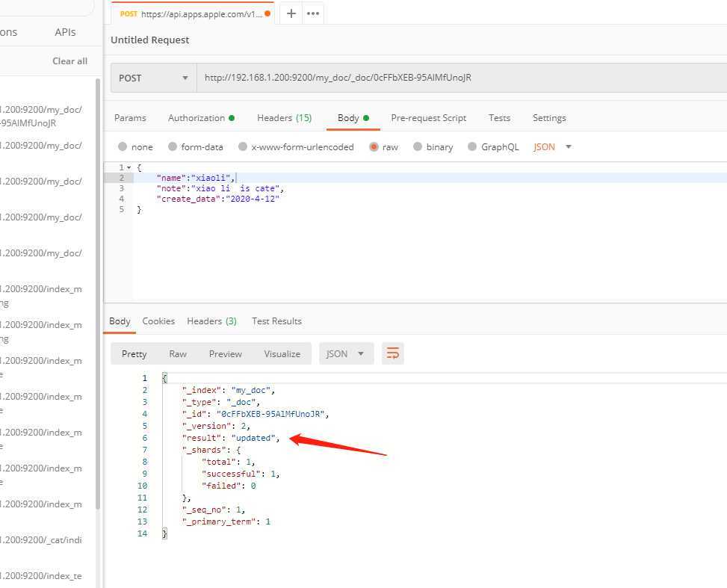
Task: Open the request Headers (15) tab
Action: click(x=284, y=118)
